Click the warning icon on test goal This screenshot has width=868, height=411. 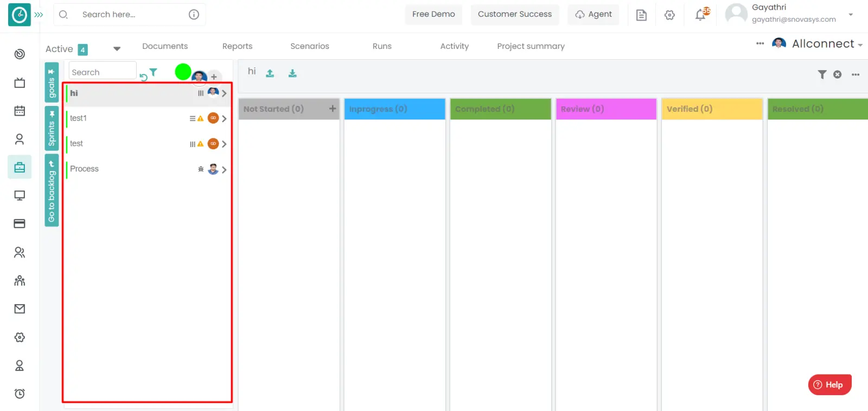pyautogui.click(x=201, y=144)
